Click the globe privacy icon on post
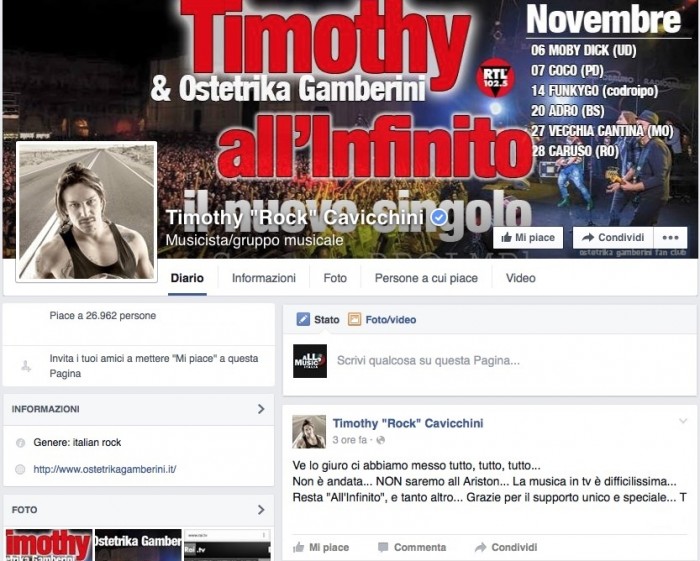The height and width of the screenshot is (561, 700). [x=380, y=440]
